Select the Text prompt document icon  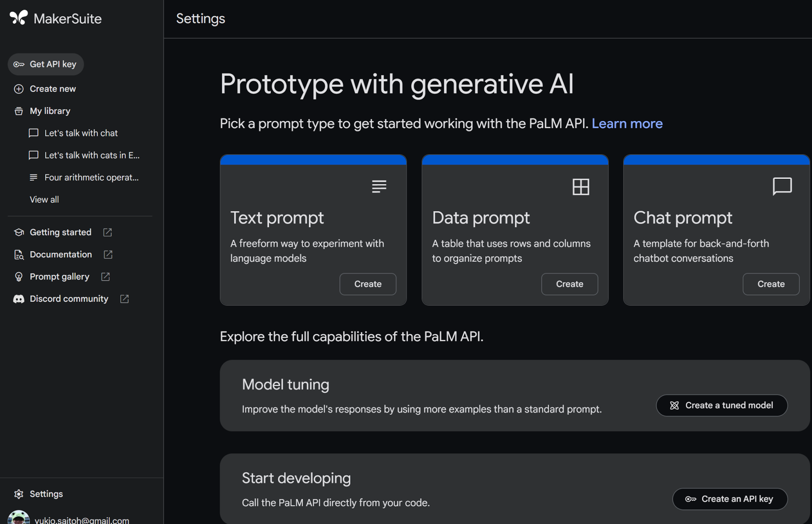379,186
